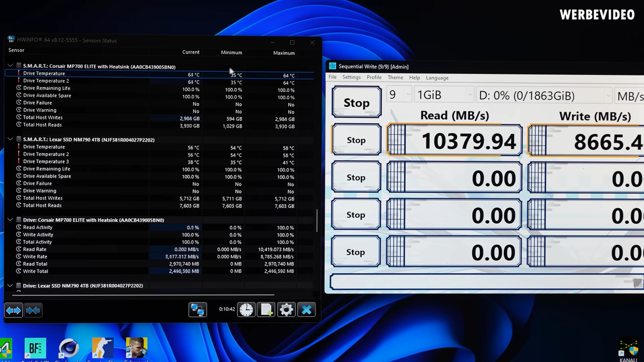Start logging with sheet plus icon

[266, 309]
